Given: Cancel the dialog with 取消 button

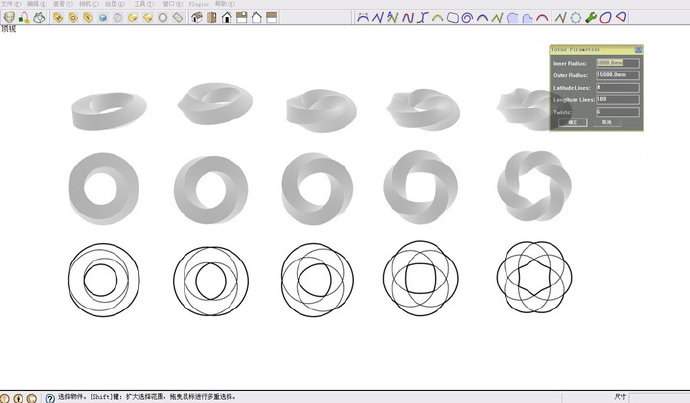Looking at the screenshot, I should pos(606,122).
